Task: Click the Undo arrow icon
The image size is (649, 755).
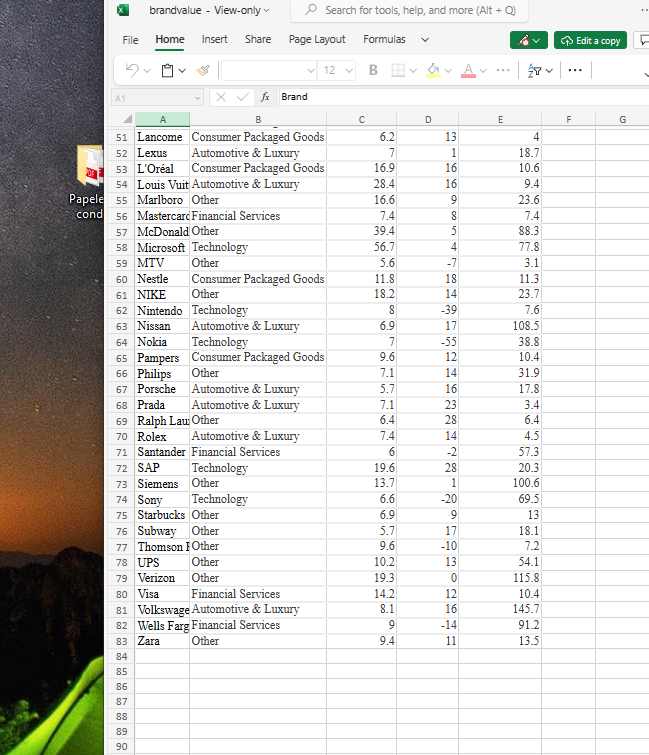Action: pos(132,70)
